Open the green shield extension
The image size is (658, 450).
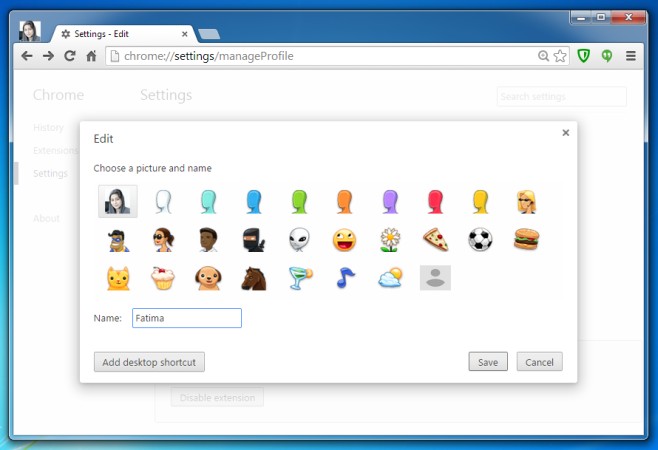584,55
